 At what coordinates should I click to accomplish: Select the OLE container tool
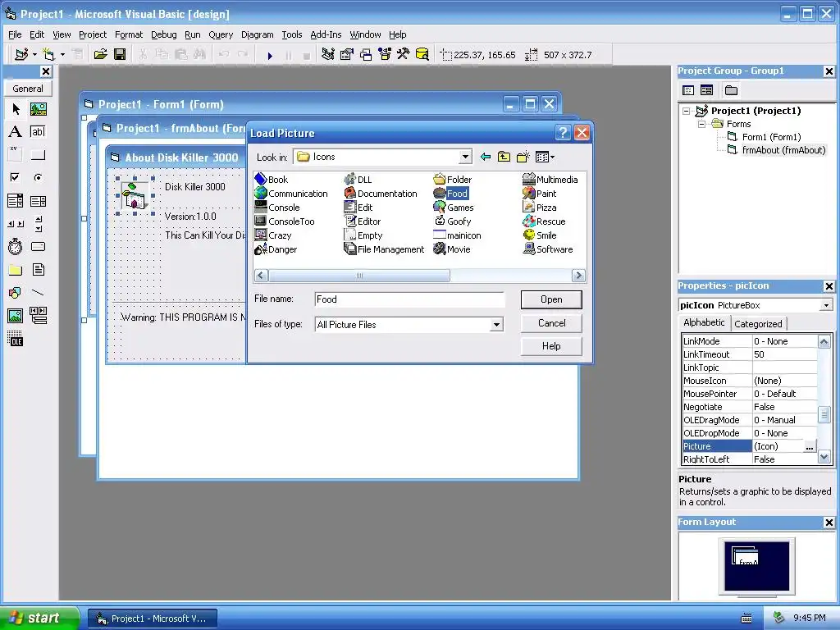click(16, 339)
